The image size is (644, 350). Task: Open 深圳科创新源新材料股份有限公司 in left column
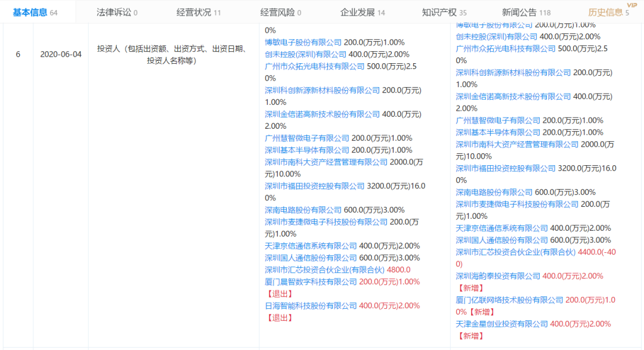[x=323, y=90]
